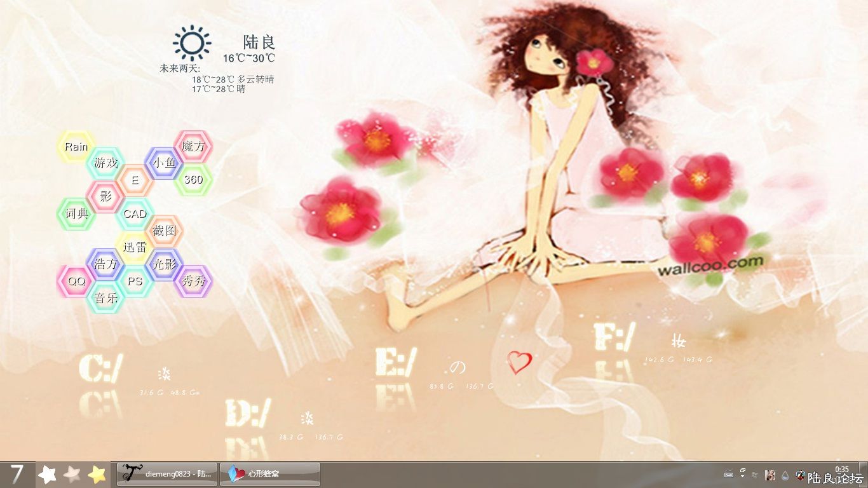
Task: Open the 音乐 hexagon shortcut
Action: click(105, 297)
